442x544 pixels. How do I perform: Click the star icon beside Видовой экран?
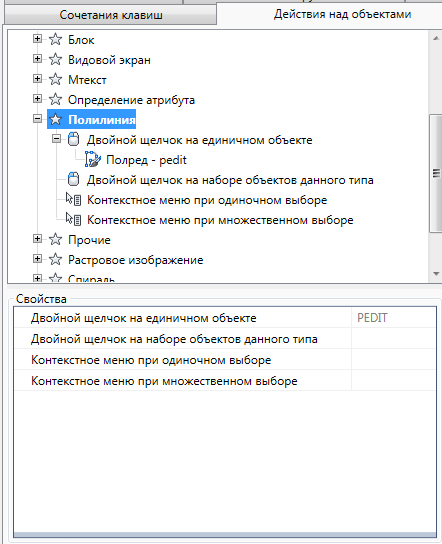click(x=55, y=59)
